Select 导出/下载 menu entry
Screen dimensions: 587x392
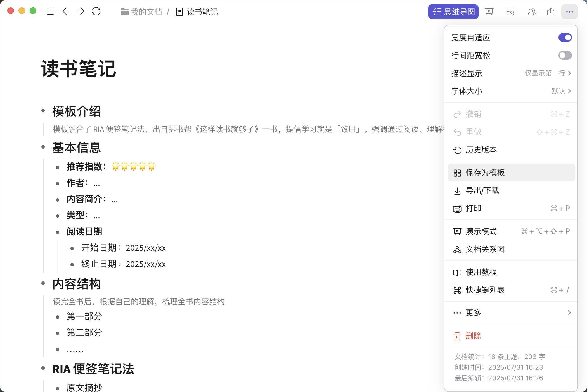(511, 191)
